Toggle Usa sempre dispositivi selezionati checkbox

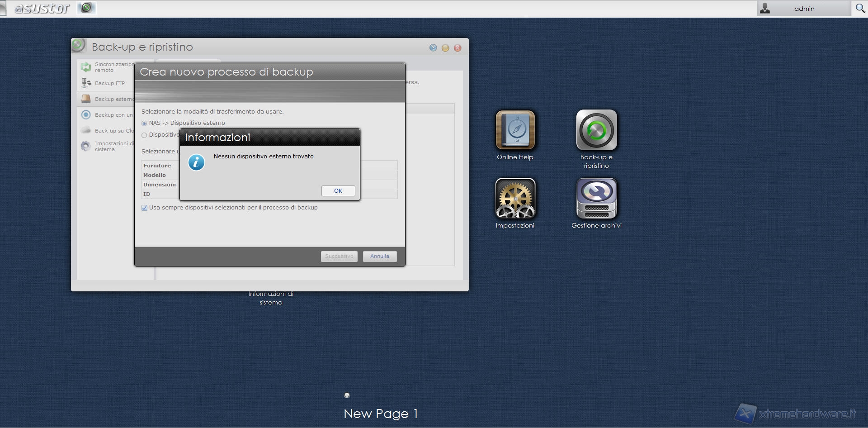pos(145,208)
